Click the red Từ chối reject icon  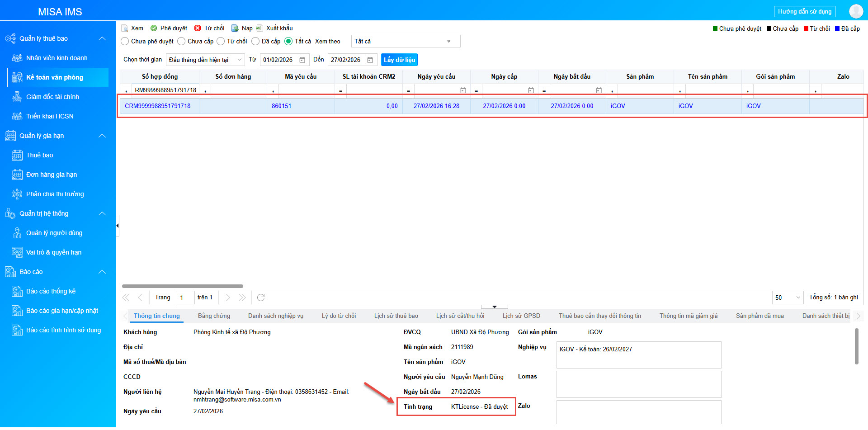(x=198, y=28)
